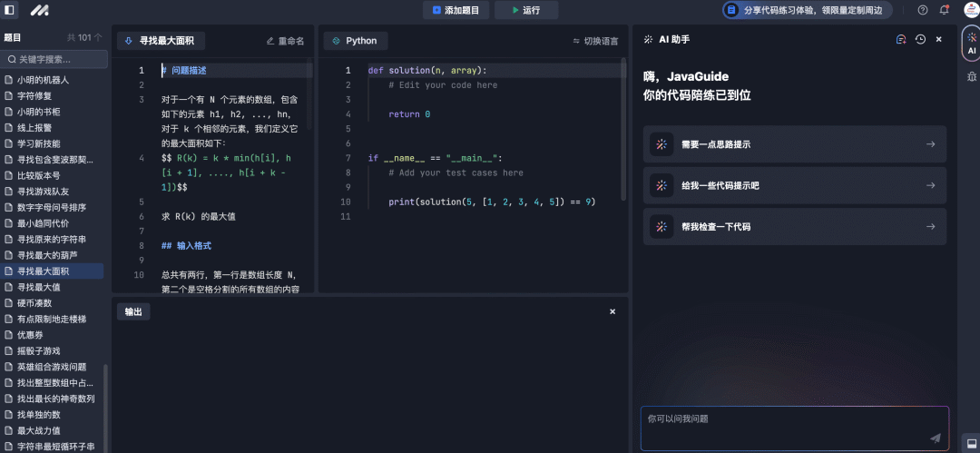Click the MarsCode logo icon
Image resolution: width=980 pixels, height=453 pixels.
[41, 10]
